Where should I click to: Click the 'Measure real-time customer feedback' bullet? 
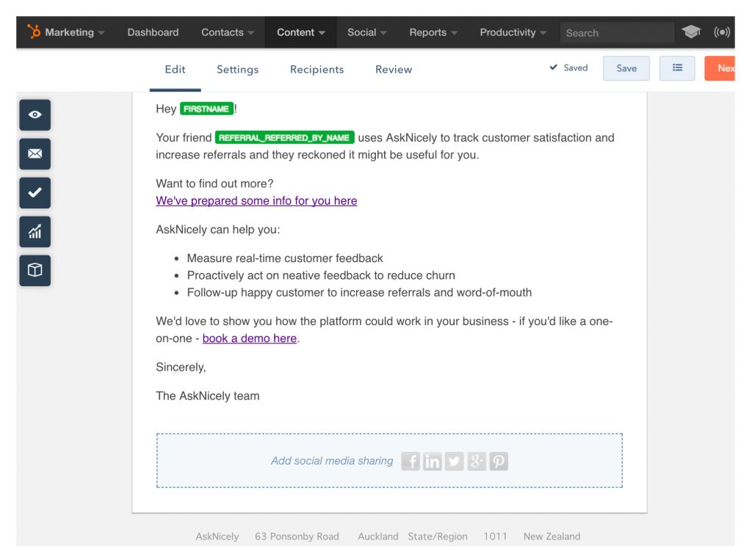[x=285, y=258]
